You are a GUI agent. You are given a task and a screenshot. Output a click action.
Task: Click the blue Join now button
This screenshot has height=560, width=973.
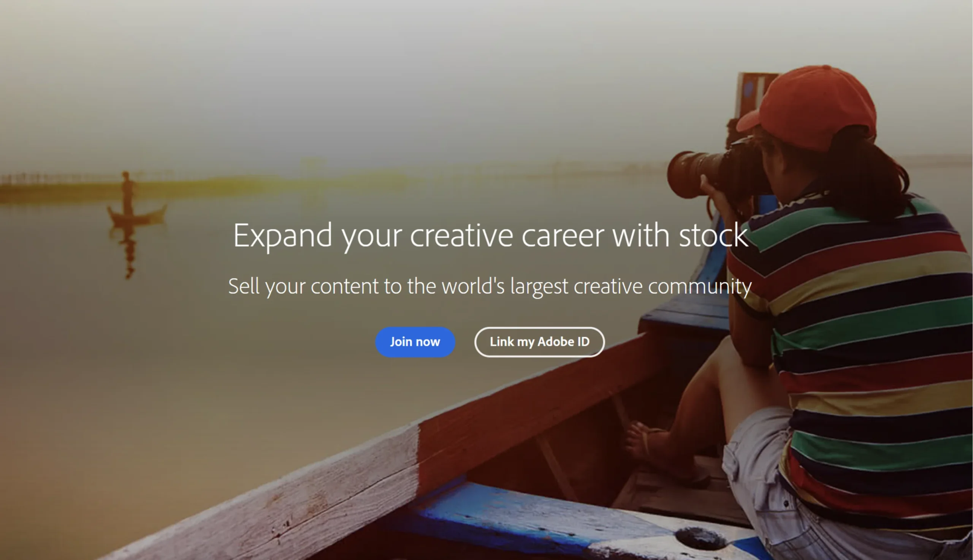[415, 342]
